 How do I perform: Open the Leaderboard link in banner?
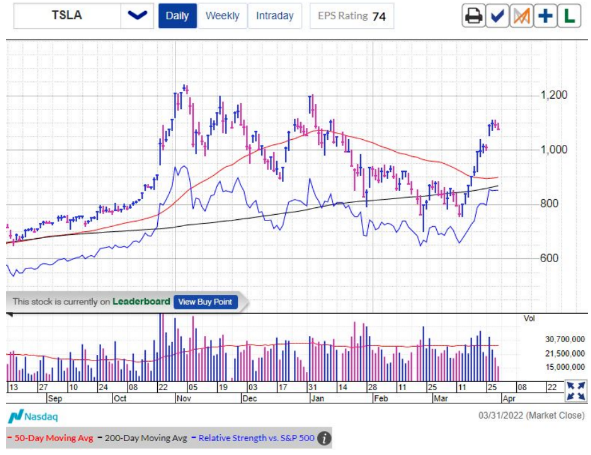point(141,302)
